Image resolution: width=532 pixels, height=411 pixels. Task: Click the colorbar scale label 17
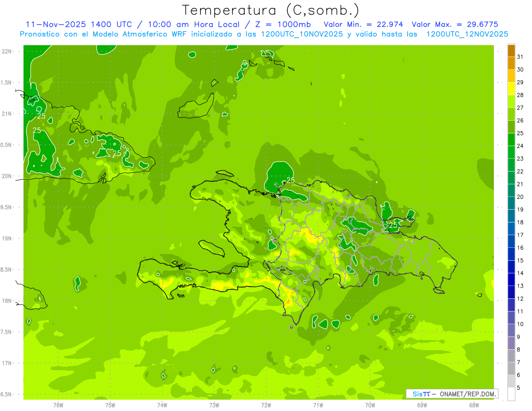click(520, 235)
